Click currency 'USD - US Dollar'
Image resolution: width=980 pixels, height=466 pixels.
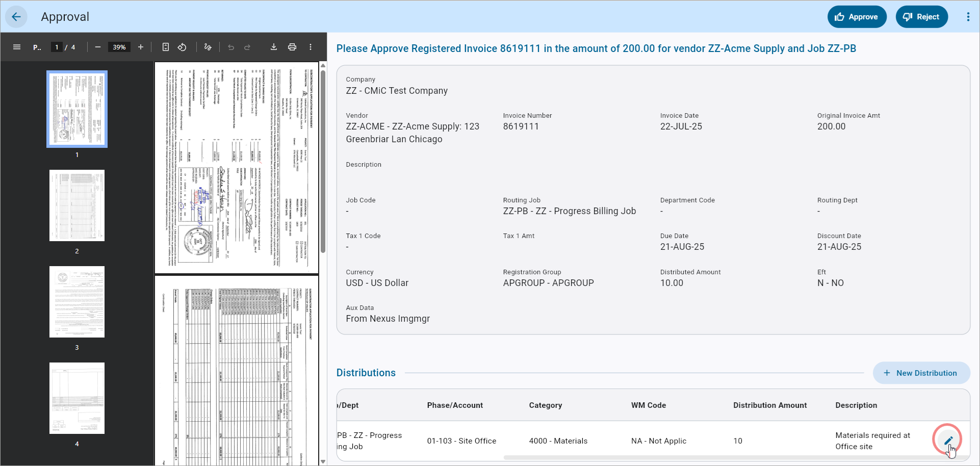377,283
